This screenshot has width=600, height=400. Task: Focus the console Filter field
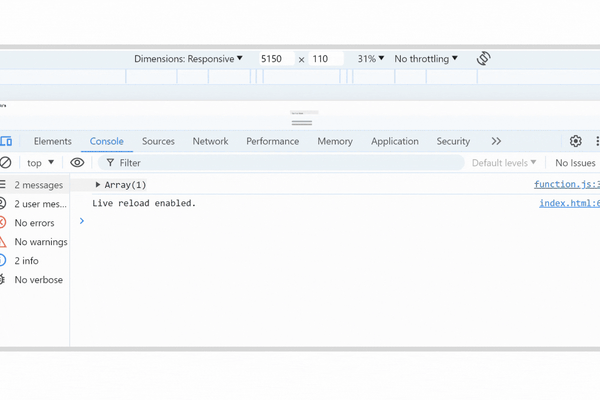(x=281, y=163)
